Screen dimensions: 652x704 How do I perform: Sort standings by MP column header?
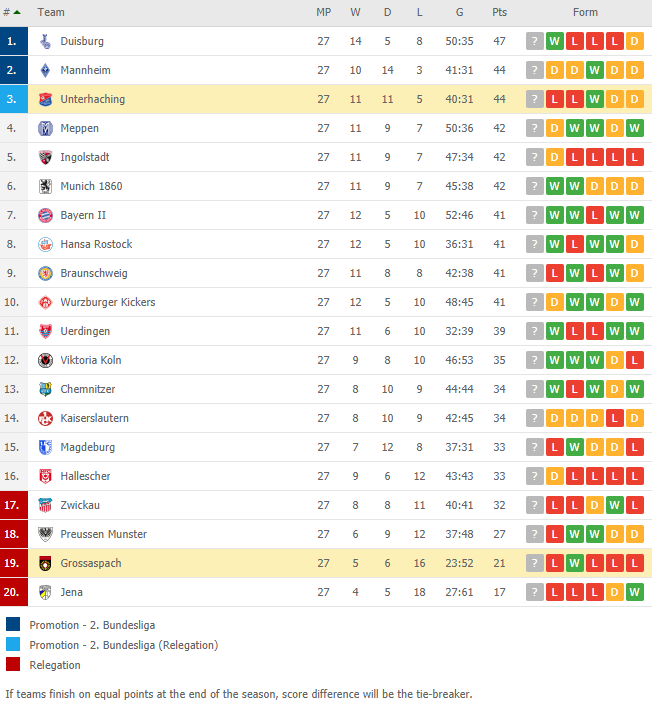pyautogui.click(x=323, y=12)
